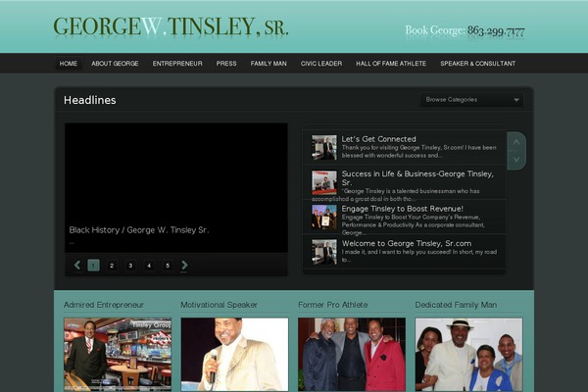Open Welcome to George Tinsley, Sr.com headline
The image size is (588, 392).
point(407,243)
